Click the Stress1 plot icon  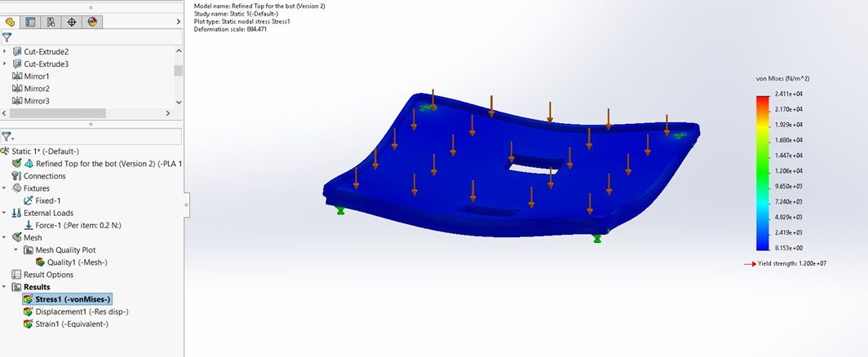tap(29, 299)
